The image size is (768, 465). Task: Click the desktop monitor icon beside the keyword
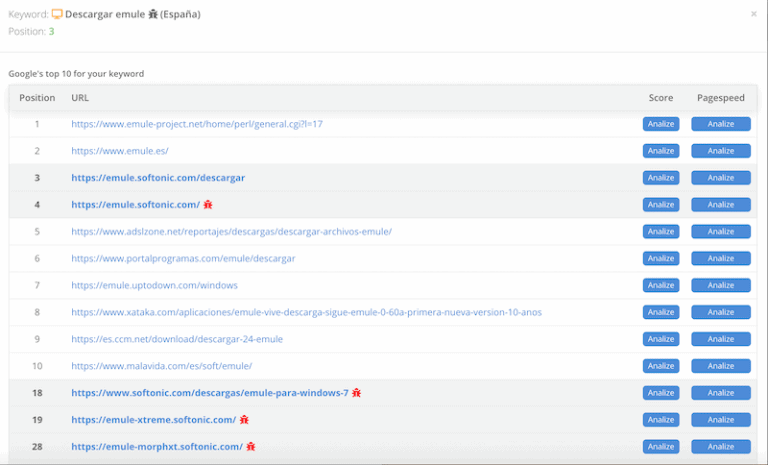tap(57, 14)
